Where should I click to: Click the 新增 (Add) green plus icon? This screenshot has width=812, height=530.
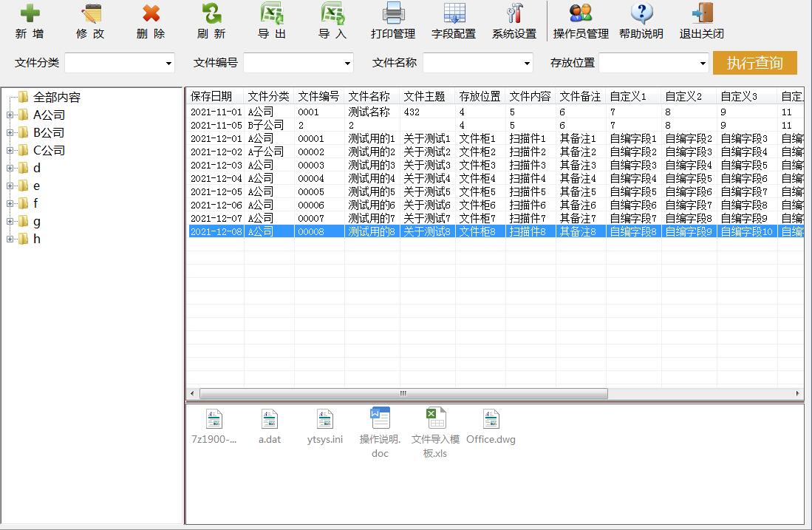[30, 15]
